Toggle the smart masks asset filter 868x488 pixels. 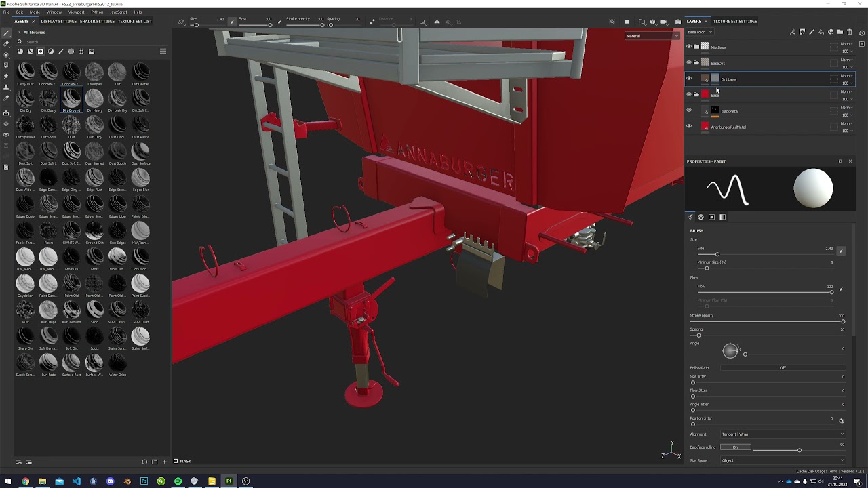coord(41,52)
